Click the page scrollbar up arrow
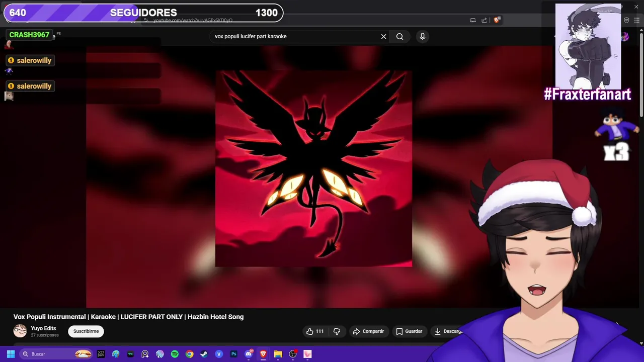The image size is (644, 362). (x=641, y=30)
